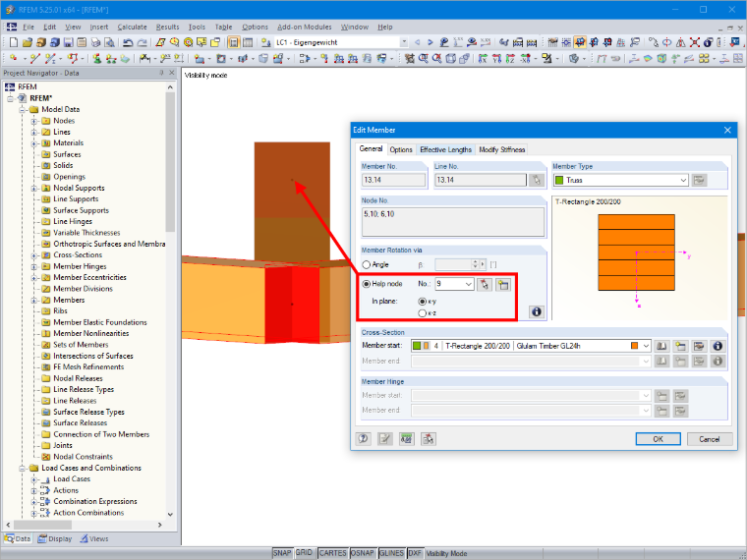The image size is (747, 560).
Task: Open member type settings icon beside Truss
Action: pyautogui.click(x=699, y=180)
